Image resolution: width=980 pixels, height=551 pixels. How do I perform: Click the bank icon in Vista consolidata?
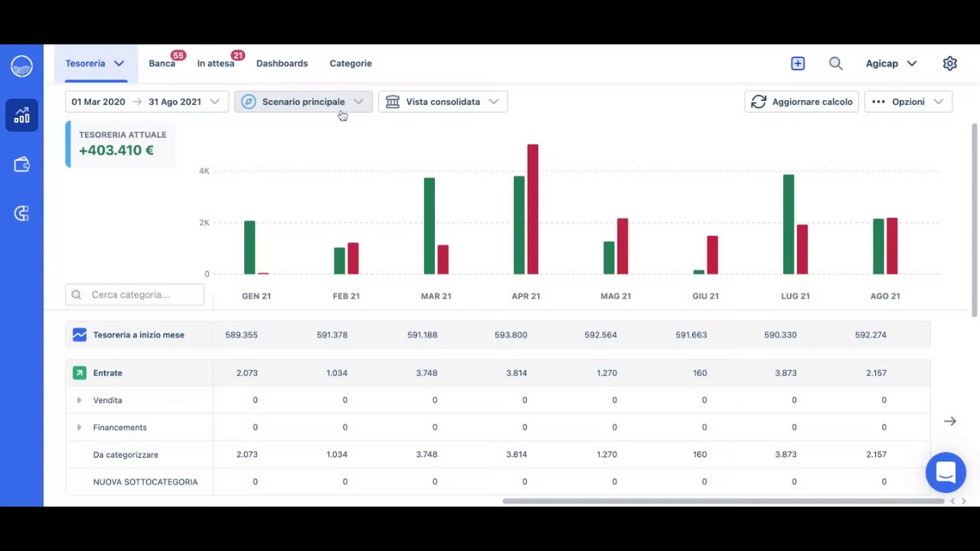[393, 102]
